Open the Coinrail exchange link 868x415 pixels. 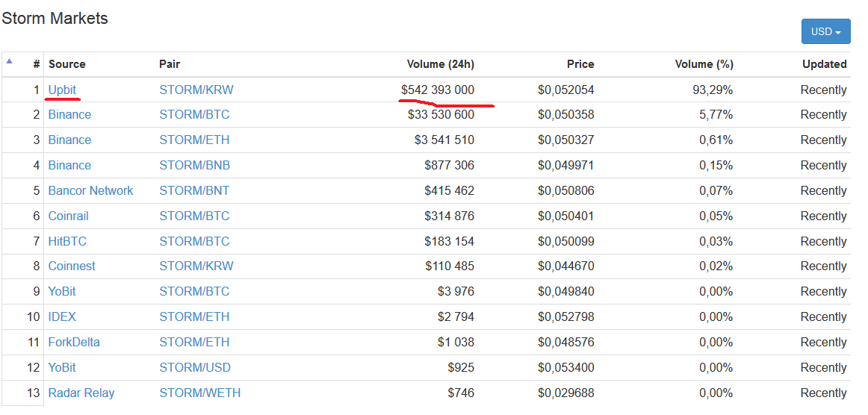coord(68,216)
